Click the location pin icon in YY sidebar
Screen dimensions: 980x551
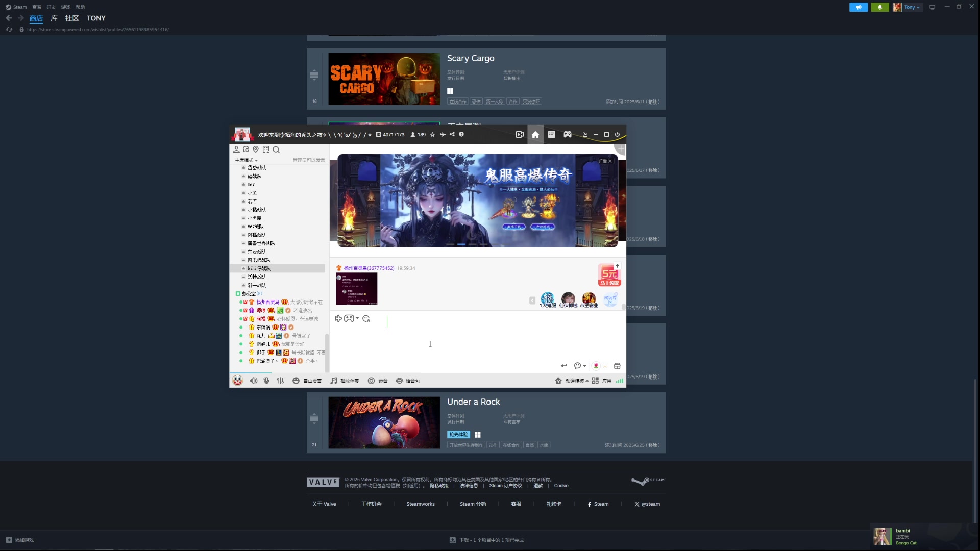pos(256,149)
